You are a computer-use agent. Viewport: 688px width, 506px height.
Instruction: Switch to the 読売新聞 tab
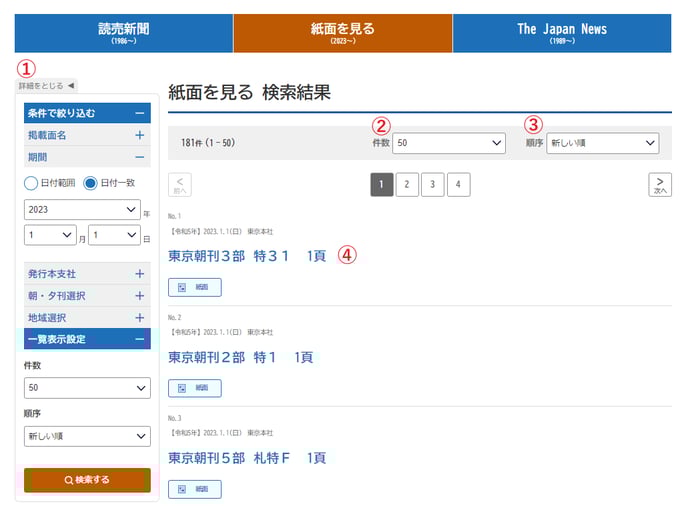[x=124, y=33]
